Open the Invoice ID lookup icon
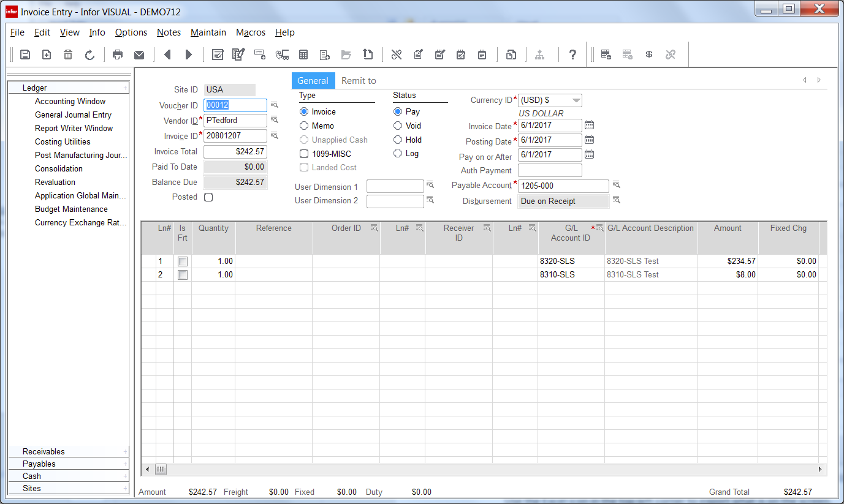This screenshot has width=844, height=504. click(x=275, y=135)
